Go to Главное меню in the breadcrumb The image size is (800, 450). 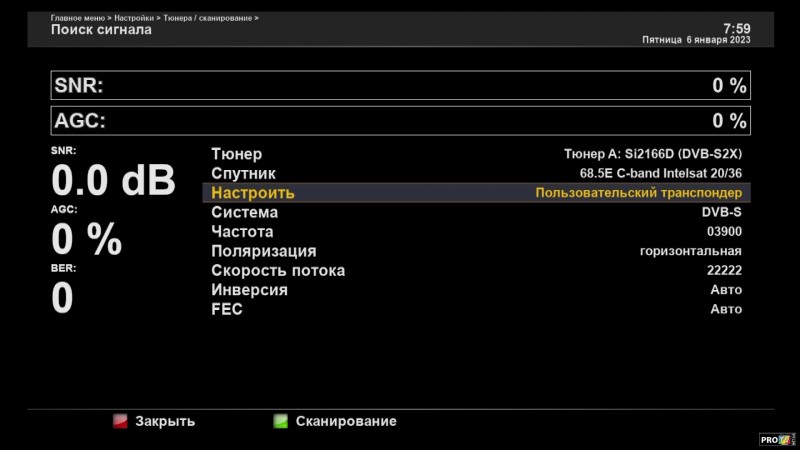[79, 18]
